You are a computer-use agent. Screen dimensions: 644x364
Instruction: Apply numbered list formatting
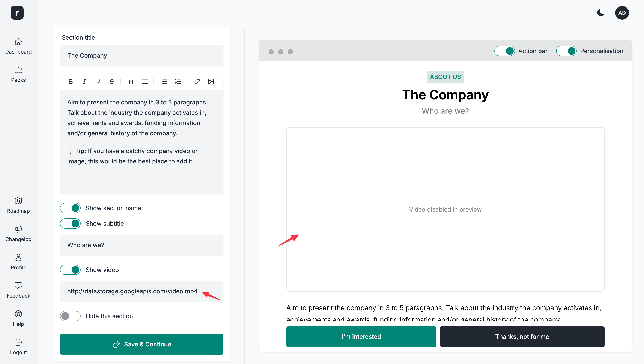(x=178, y=82)
